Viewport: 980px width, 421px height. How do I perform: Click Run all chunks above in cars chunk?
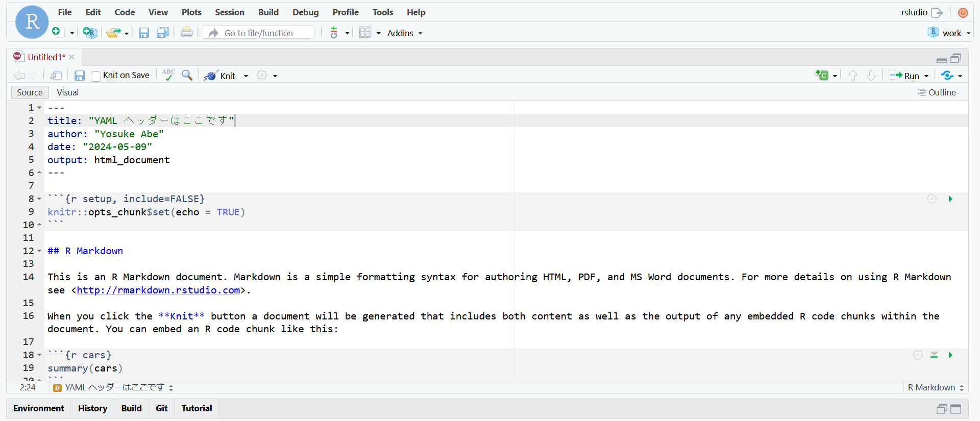934,355
